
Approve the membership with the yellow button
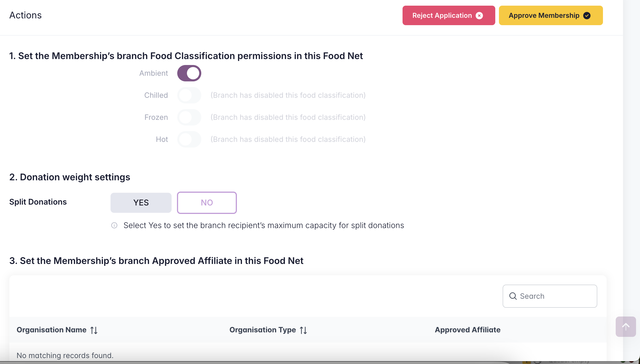pyautogui.click(x=550, y=16)
